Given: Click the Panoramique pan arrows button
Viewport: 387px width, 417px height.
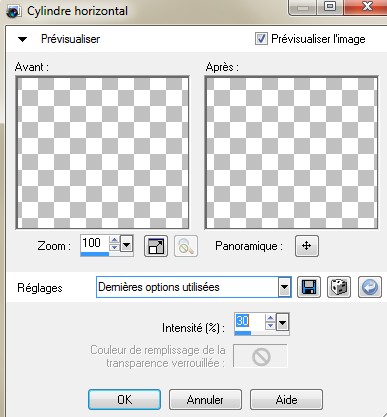Looking at the screenshot, I should [x=307, y=246].
